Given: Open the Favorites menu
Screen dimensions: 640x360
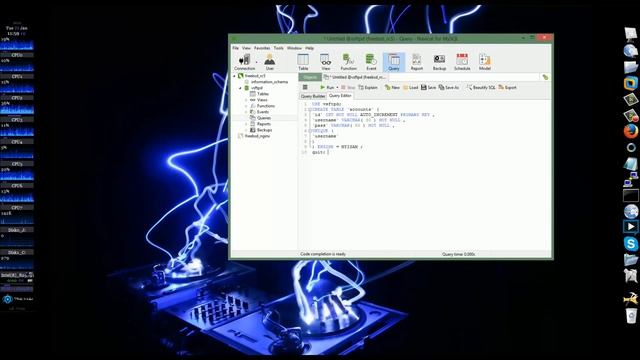Looking at the screenshot, I should (x=262, y=48).
